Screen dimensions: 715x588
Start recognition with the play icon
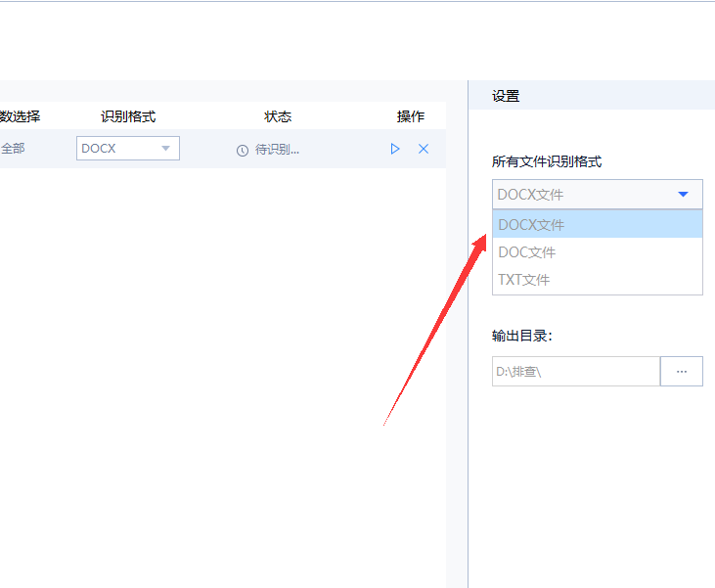pos(395,149)
